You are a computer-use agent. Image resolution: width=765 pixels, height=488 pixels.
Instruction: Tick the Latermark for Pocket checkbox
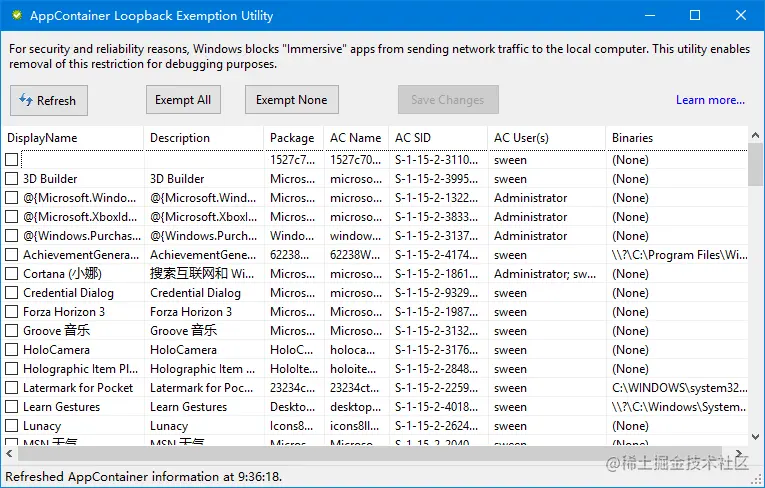pos(12,388)
